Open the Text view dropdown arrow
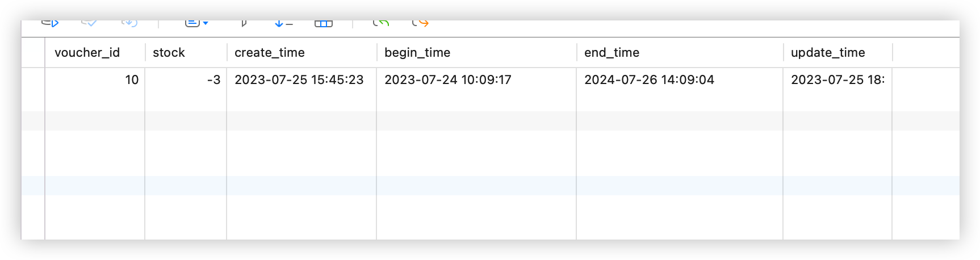Image resolution: width=980 pixels, height=260 pixels. [x=206, y=23]
